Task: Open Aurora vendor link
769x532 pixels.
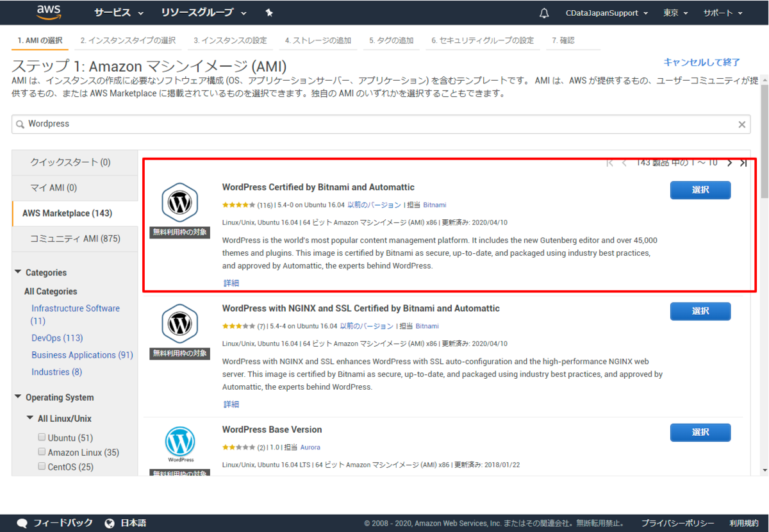Action: [310, 447]
